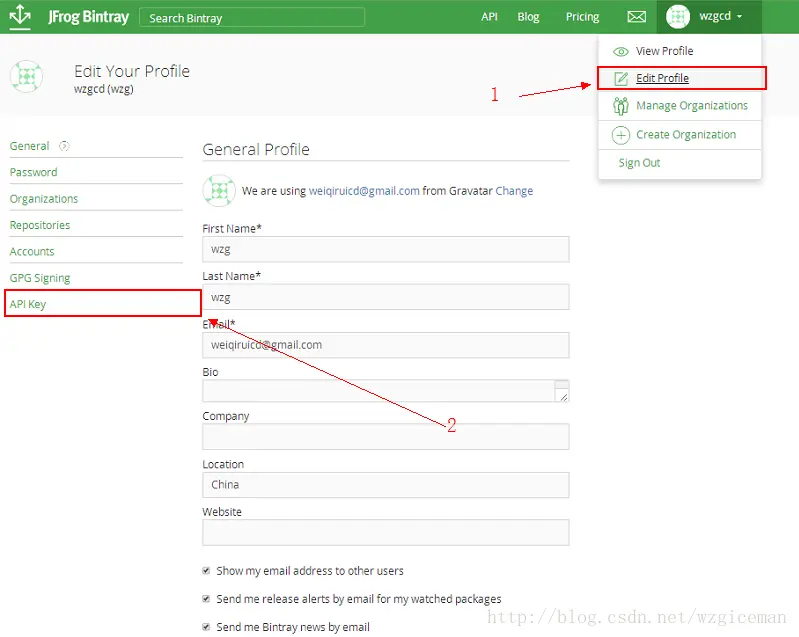Toggle Show my email address to other users
The height and width of the screenshot is (637, 799).
point(206,571)
